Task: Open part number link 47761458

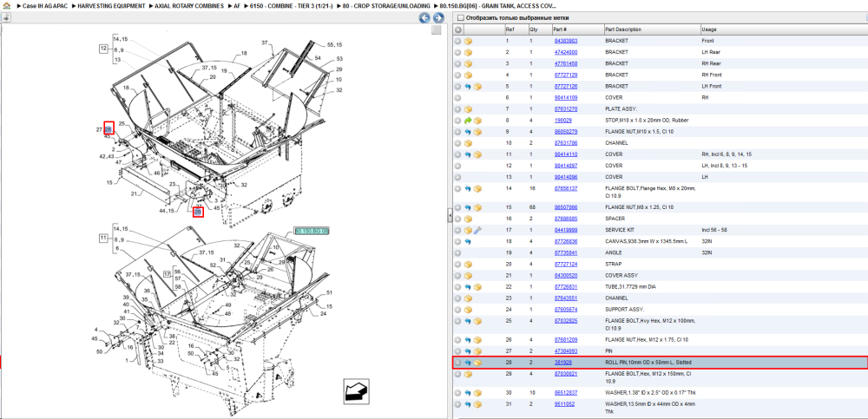Action: pyautogui.click(x=566, y=63)
